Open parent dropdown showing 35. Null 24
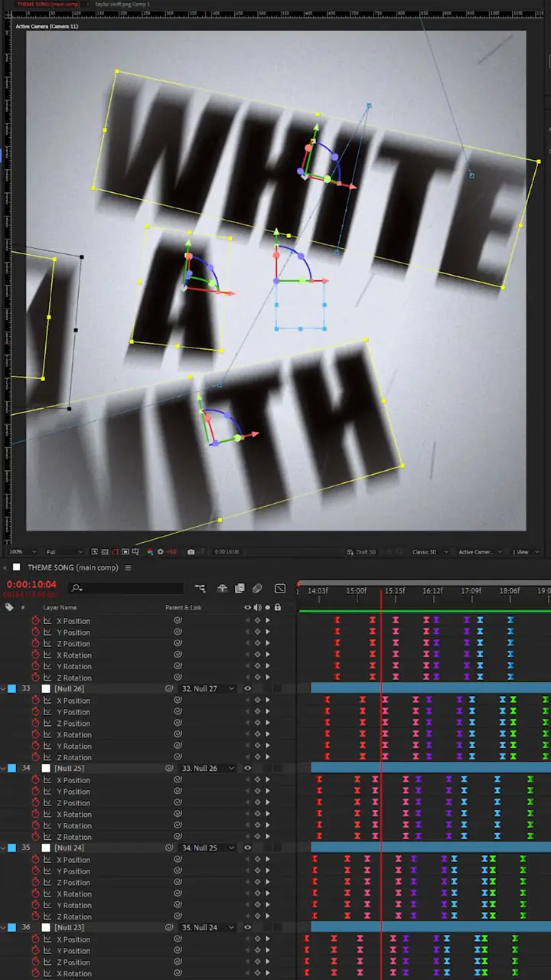Image resolution: width=551 pixels, height=980 pixels. 207,928
